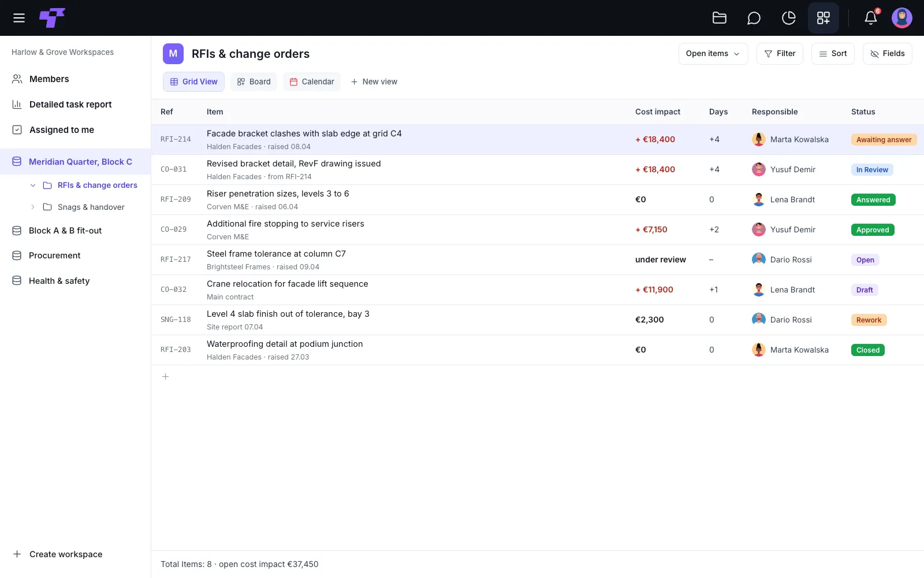The image size is (924, 578).
Task: Click the Block A & B fit-out database icon
Action: pyautogui.click(x=17, y=231)
